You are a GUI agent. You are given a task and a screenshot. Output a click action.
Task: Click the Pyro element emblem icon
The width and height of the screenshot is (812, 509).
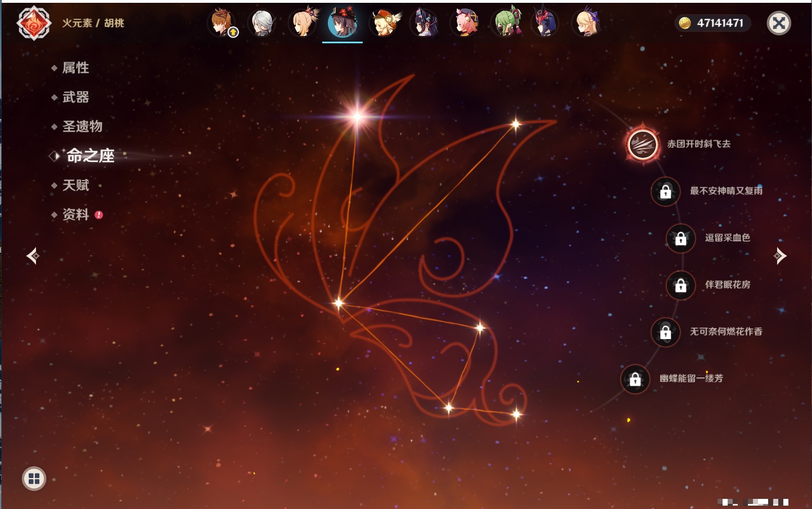click(x=34, y=23)
